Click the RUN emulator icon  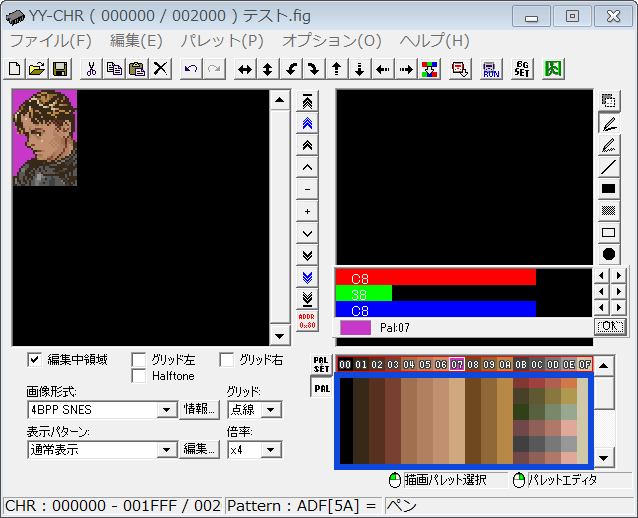coord(491,69)
